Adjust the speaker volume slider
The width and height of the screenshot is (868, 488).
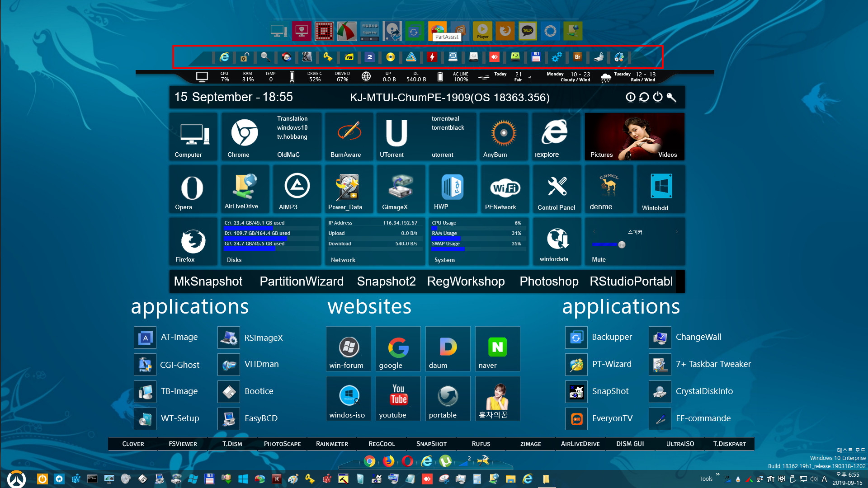[x=622, y=244]
